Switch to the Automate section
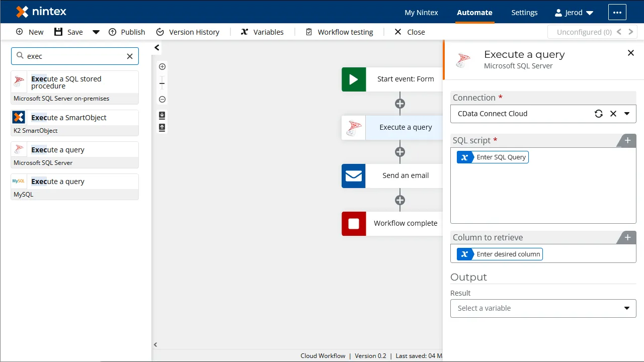Viewport: 644px width, 362px height. pos(474,12)
